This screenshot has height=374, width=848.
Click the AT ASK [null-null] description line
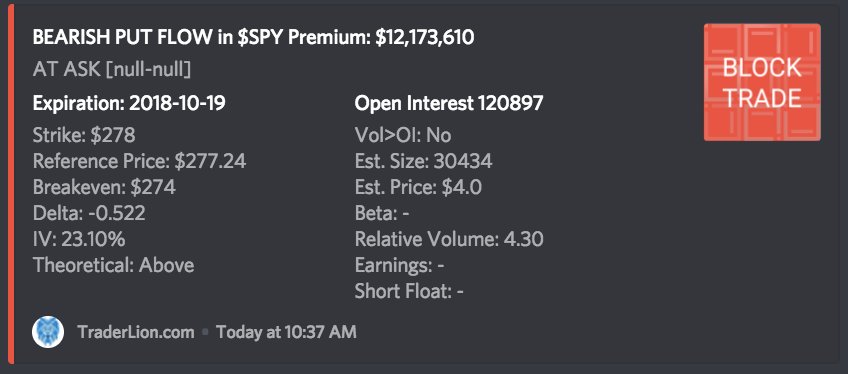(112, 69)
